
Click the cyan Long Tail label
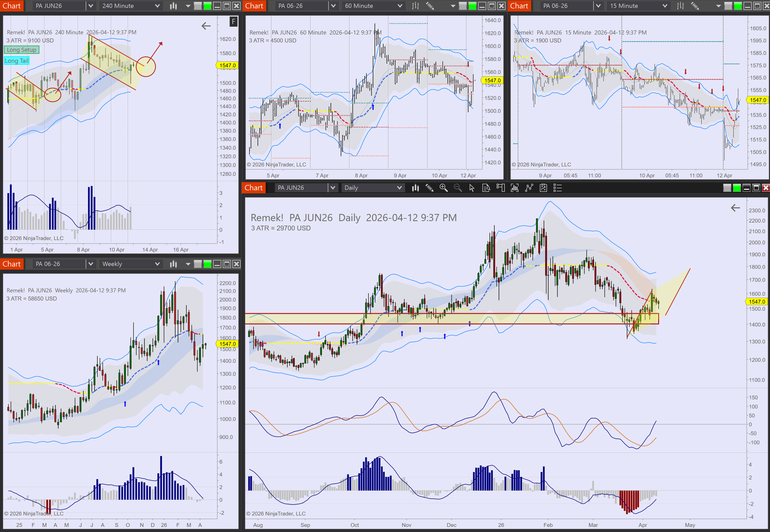pos(16,61)
